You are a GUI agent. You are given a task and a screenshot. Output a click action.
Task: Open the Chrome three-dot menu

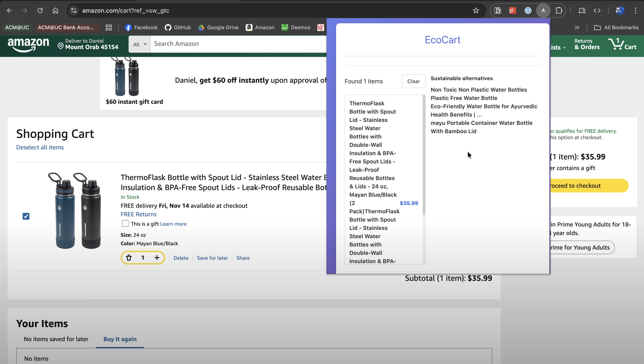(x=636, y=10)
